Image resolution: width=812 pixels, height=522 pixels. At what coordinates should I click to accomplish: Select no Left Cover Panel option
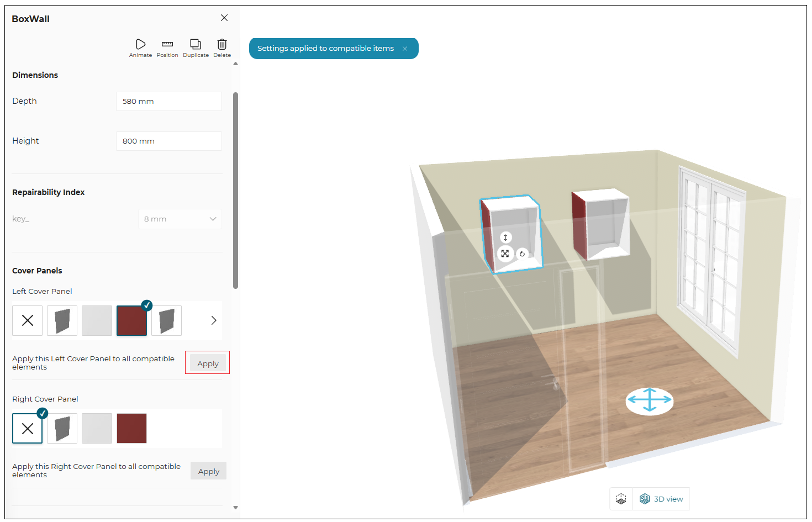(28, 320)
